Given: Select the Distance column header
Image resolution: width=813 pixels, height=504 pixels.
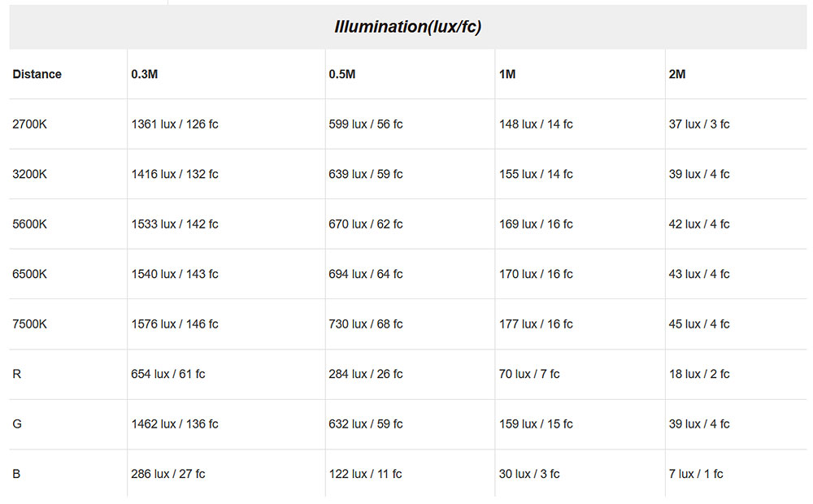Looking at the screenshot, I should (x=37, y=74).
